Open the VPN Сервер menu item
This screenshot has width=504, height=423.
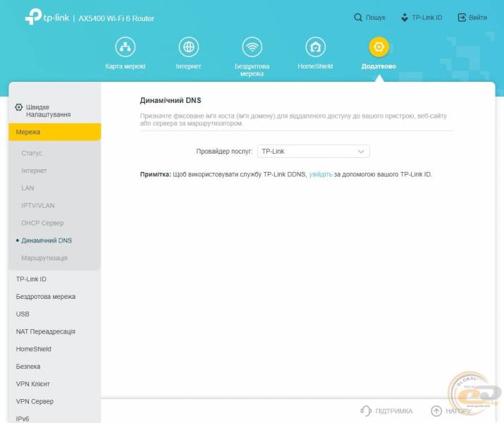35,401
